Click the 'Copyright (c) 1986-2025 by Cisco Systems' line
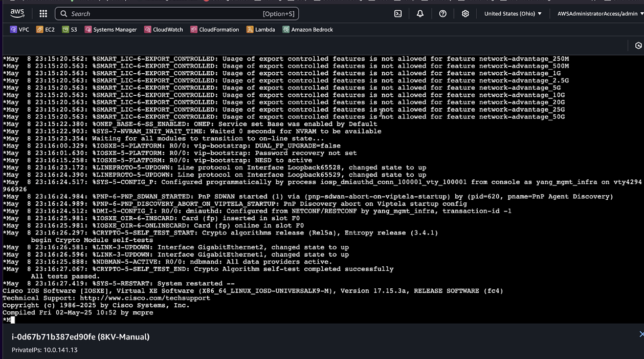 click(x=96, y=305)
